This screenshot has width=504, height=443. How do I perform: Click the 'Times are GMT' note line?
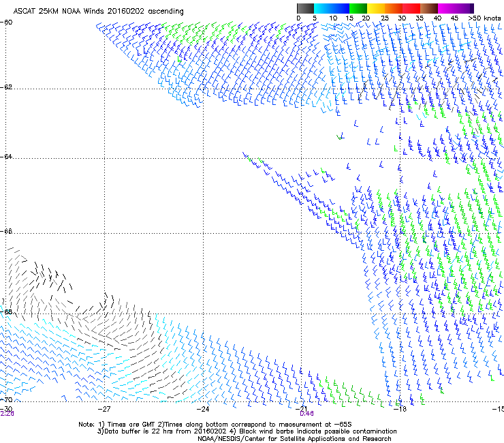pyautogui.click(x=215, y=425)
